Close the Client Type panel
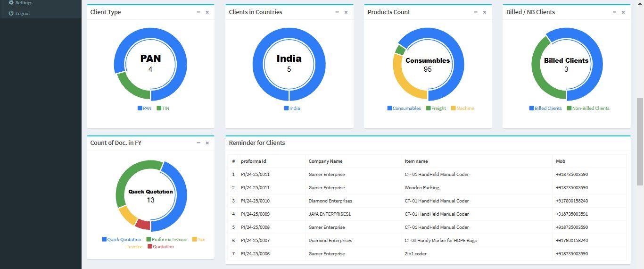This screenshot has width=644, height=269. pyautogui.click(x=207, y=12)
